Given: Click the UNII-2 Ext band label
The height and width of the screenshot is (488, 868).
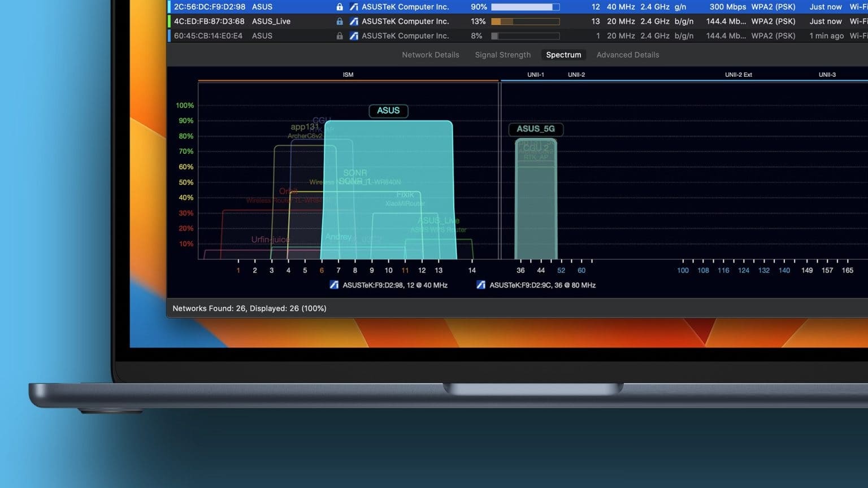Looking at the screenshot, I should 739,75.
